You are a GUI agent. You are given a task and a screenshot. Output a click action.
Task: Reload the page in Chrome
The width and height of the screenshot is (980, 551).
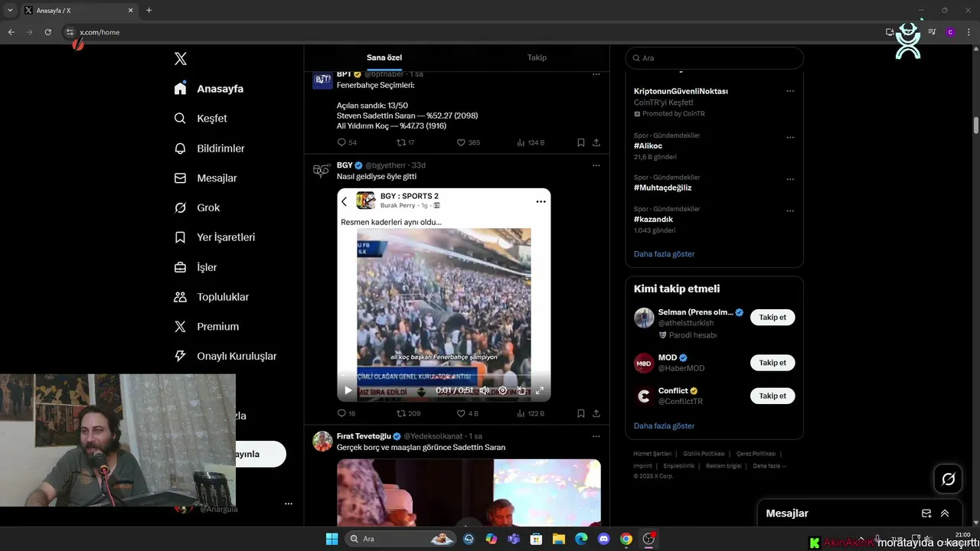(x=47, y=32)
